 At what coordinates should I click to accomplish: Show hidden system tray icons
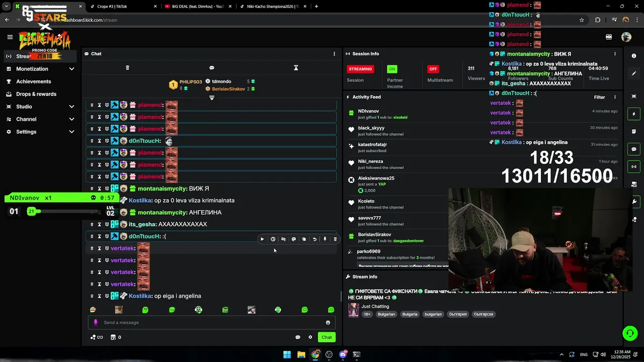(561, 354)
